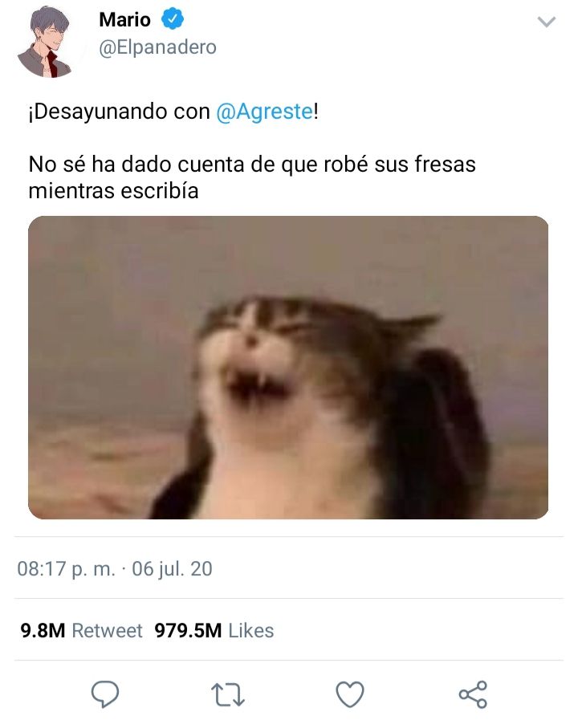The width and height of the screenshot is (578, 728).
Task: Tap the words 'mientras escribía' in the tweet
Action: click(x=113, y=191)
